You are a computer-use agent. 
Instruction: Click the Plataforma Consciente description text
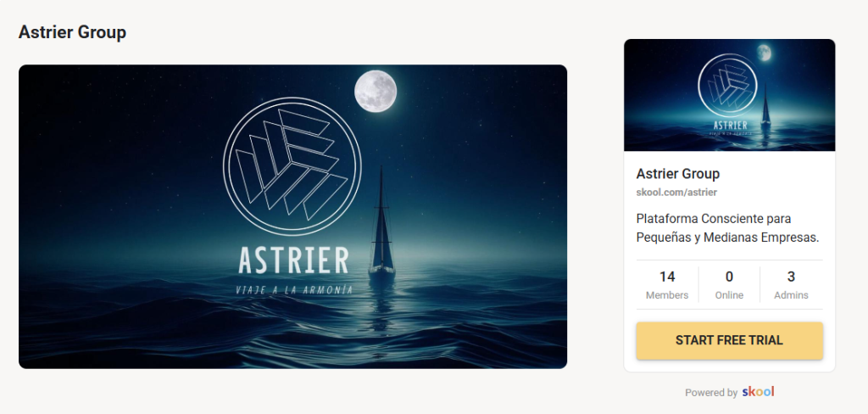pyautogui.click(x=727, y=227)
